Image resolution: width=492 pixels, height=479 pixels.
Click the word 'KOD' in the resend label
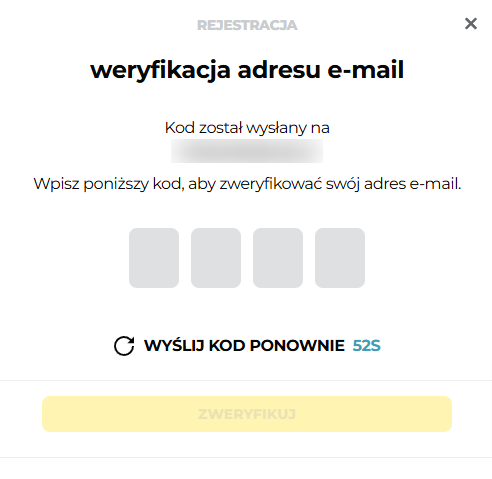tap(227, 346)
